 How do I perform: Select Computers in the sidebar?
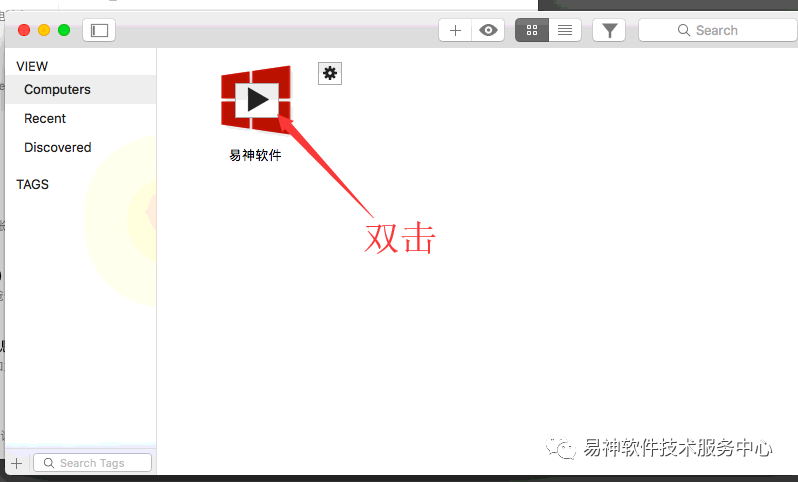click(58, 89)
